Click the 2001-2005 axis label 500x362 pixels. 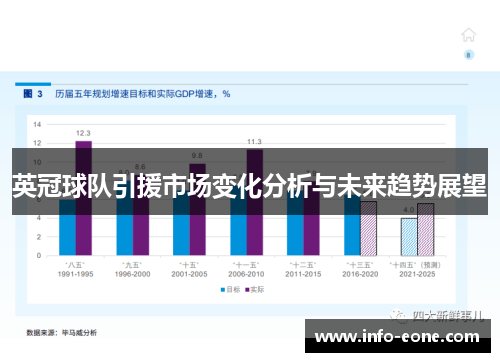189,274
